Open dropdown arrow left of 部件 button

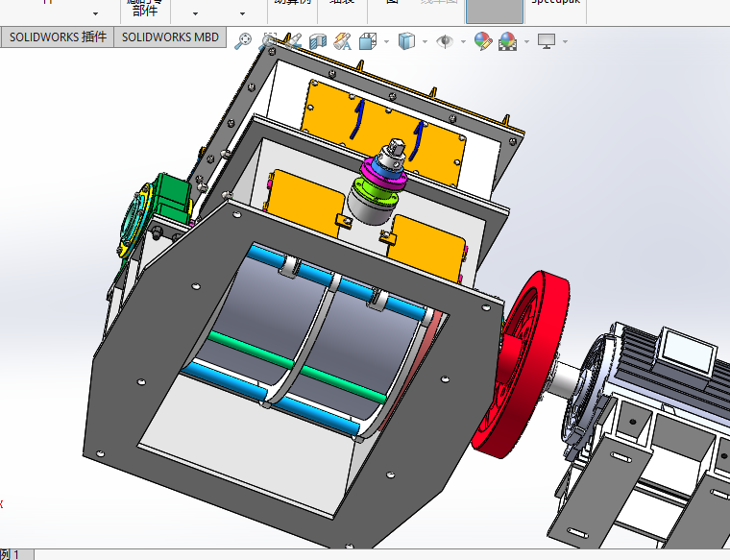95,14
